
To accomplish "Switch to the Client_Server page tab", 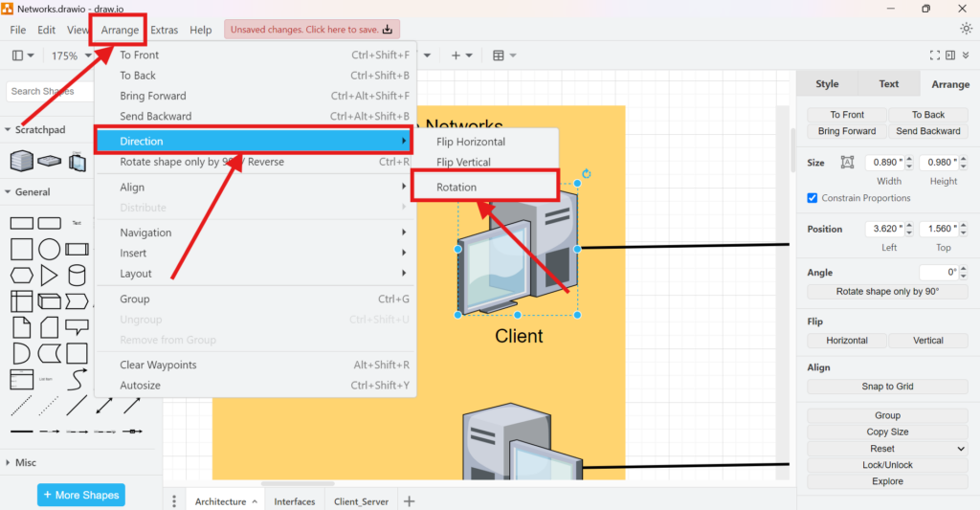I will (x=361, y=501).
